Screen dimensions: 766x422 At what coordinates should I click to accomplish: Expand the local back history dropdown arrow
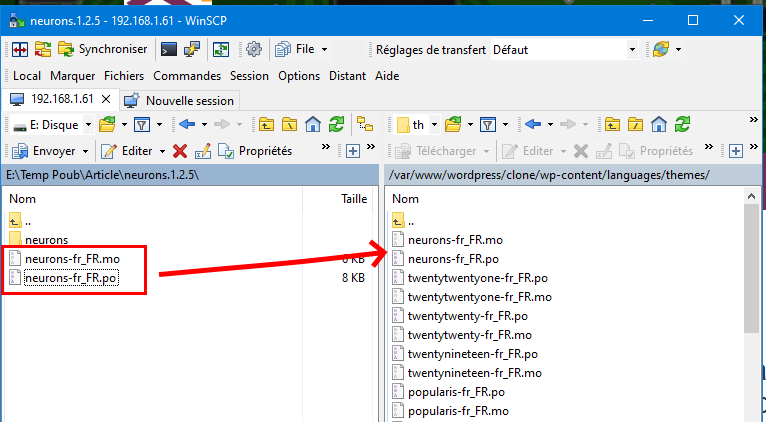click(204, 125)
